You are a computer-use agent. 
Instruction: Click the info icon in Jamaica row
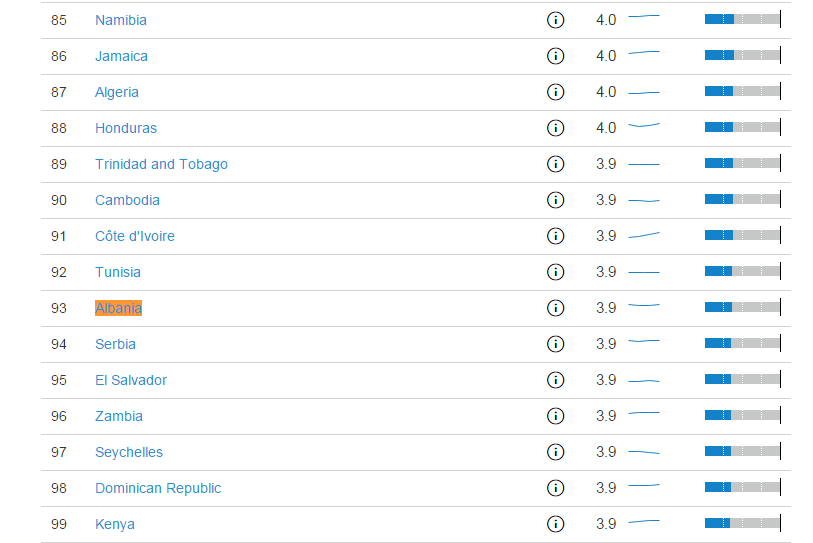tap(555, 56)
